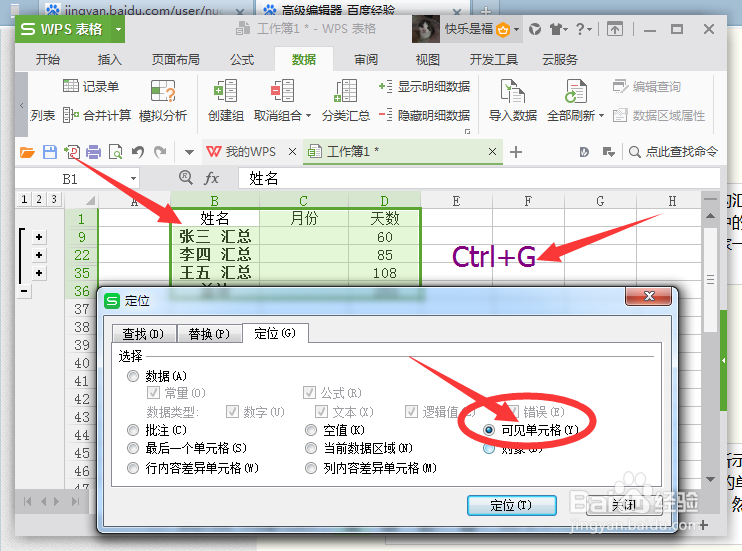Click 显示明细数据 show detail

tap(424, 86)
